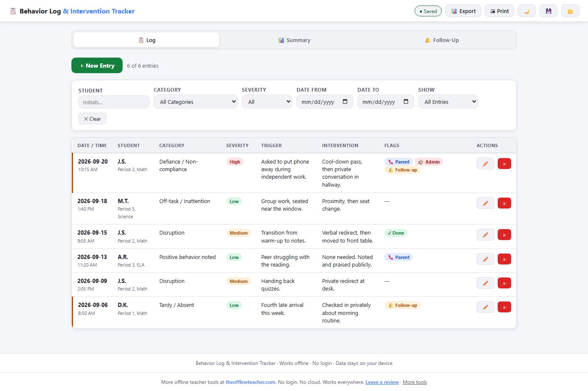The height and width of the screenshot is (391, 588).
Task: Edit the D.K. Tardy entry
Action: pos(486,307)
